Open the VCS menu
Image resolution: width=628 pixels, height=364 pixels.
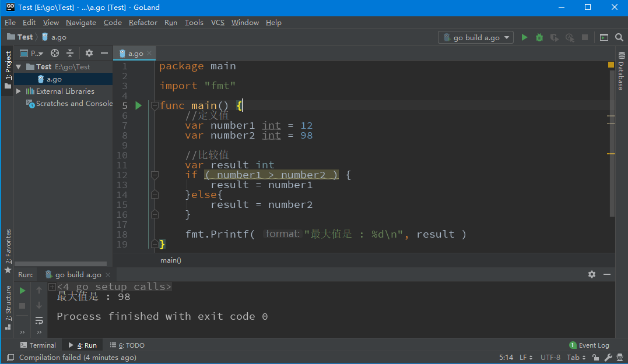217,22
